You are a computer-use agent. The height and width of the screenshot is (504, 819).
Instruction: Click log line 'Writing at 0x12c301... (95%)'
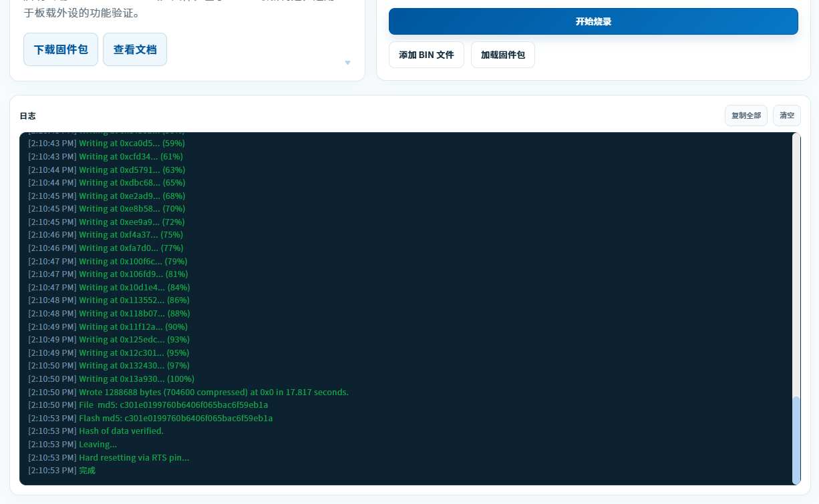coord(109,353)
